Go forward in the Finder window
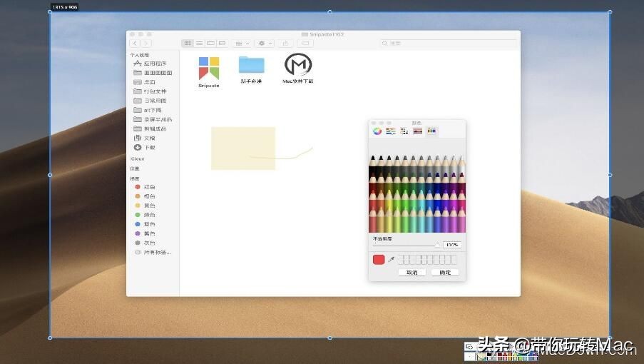Image resolution: width=644 pixels, height=364 pixels. click(x=145, y=43)
